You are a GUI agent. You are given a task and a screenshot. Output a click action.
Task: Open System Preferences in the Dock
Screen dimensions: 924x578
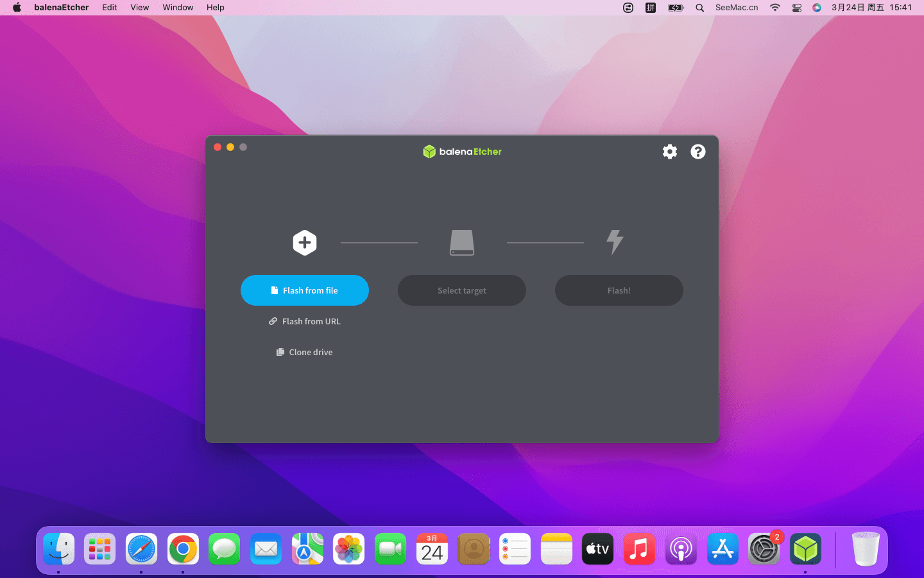pos(764,550)
